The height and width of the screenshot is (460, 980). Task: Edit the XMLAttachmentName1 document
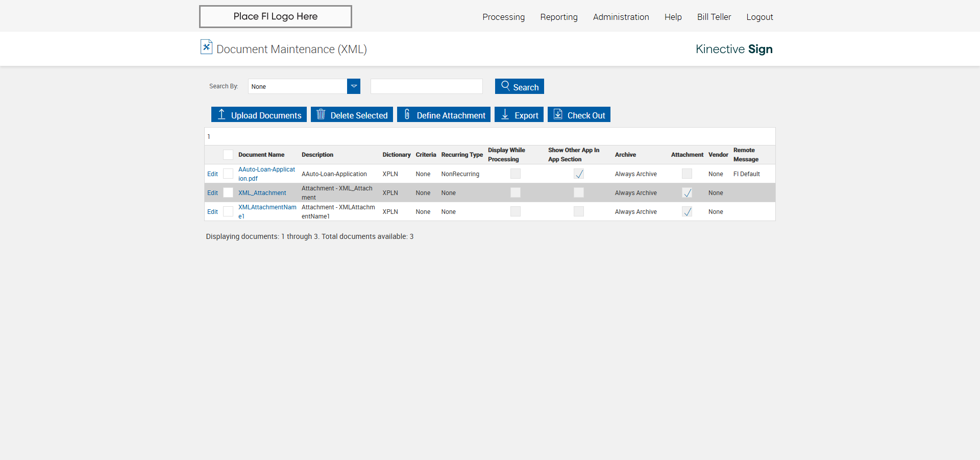(x=212, y=212)
